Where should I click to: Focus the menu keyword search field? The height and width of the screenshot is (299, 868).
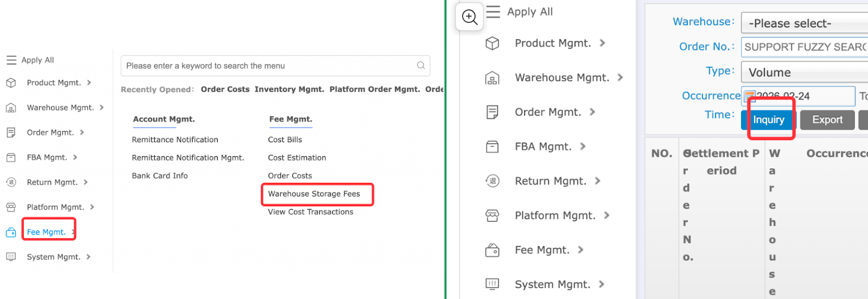(x=269, y=66)
